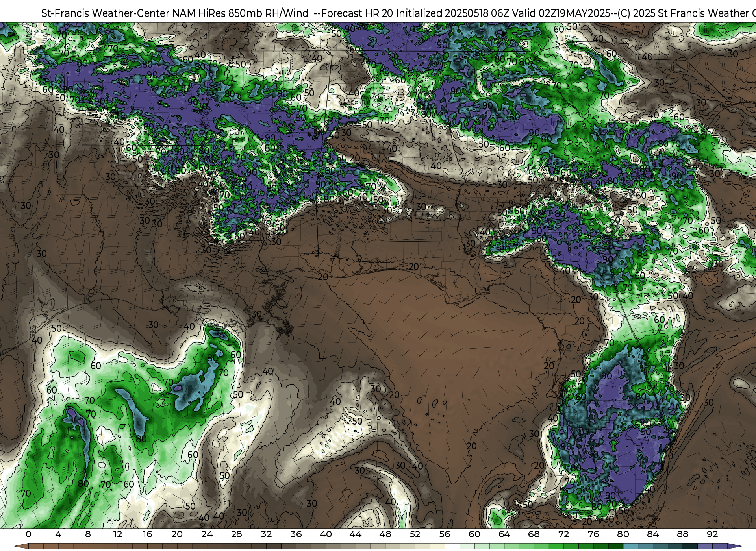Click the colorbar label 92
The width and height of the screenshot is (756, 551).
point(712,534)
